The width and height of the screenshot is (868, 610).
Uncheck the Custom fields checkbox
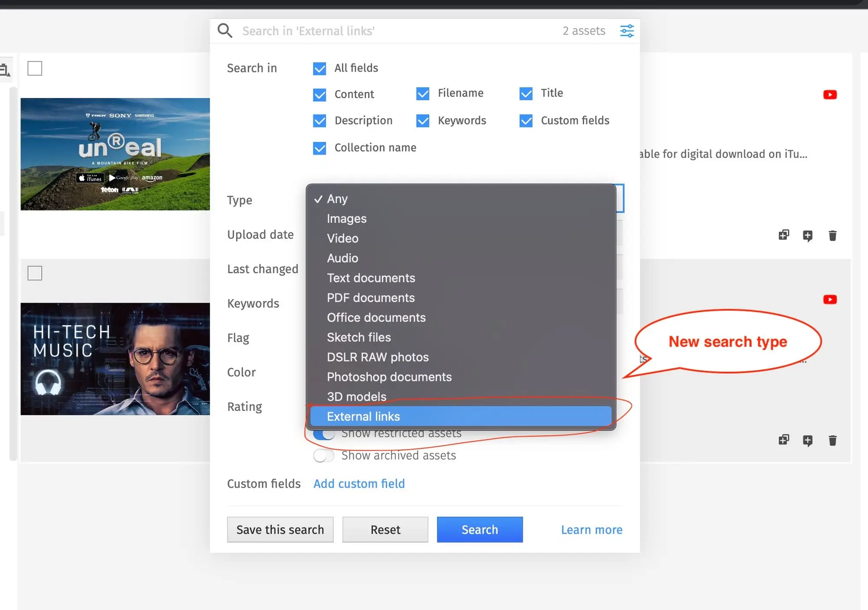(526, 121)
